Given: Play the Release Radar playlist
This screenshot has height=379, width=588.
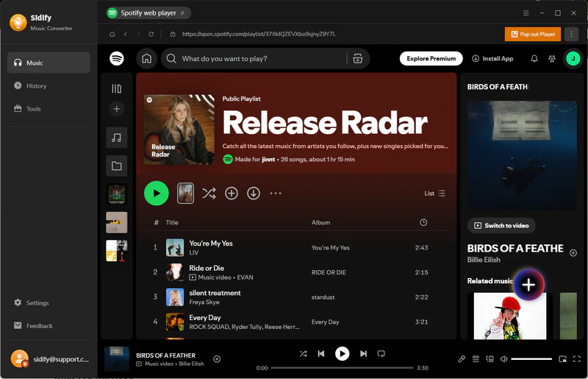Looking at the screenshot, I should pyautogui.click(x=157, y=193).
